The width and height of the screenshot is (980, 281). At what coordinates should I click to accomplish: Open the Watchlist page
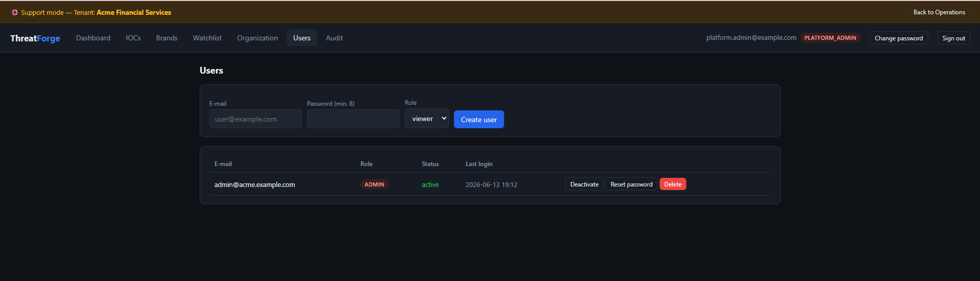207,38
